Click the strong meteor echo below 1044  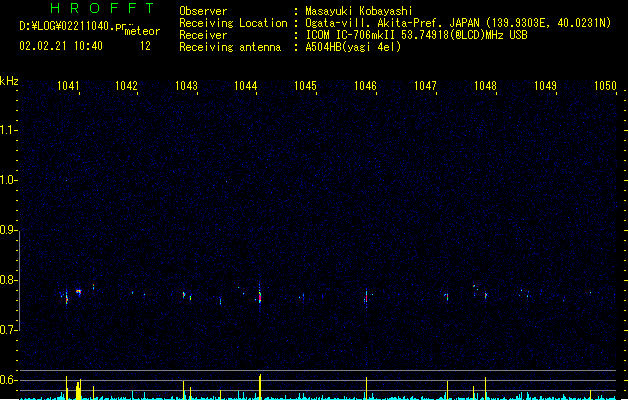(260, 296)
